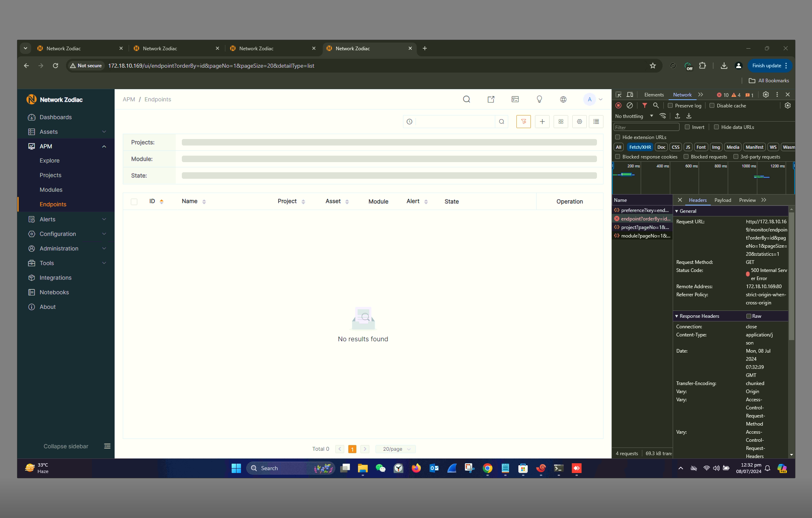
Task: Check the Disable cache option
Action: (712, 105)
